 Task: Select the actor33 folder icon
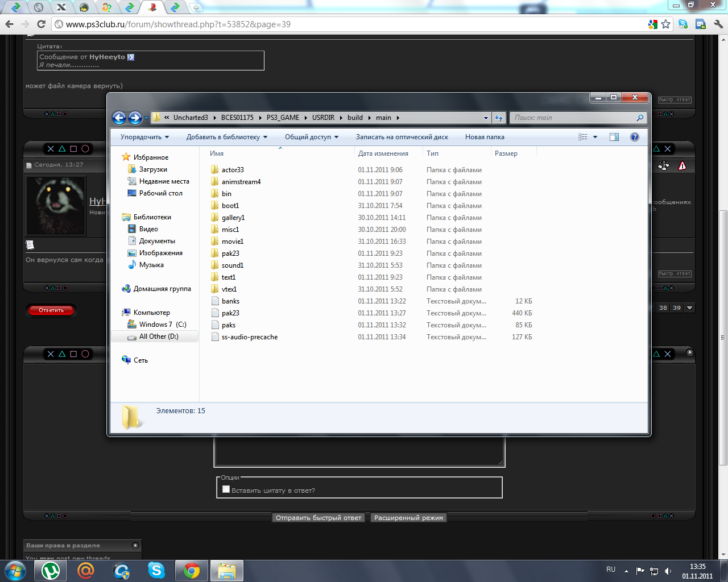point(214,169)
